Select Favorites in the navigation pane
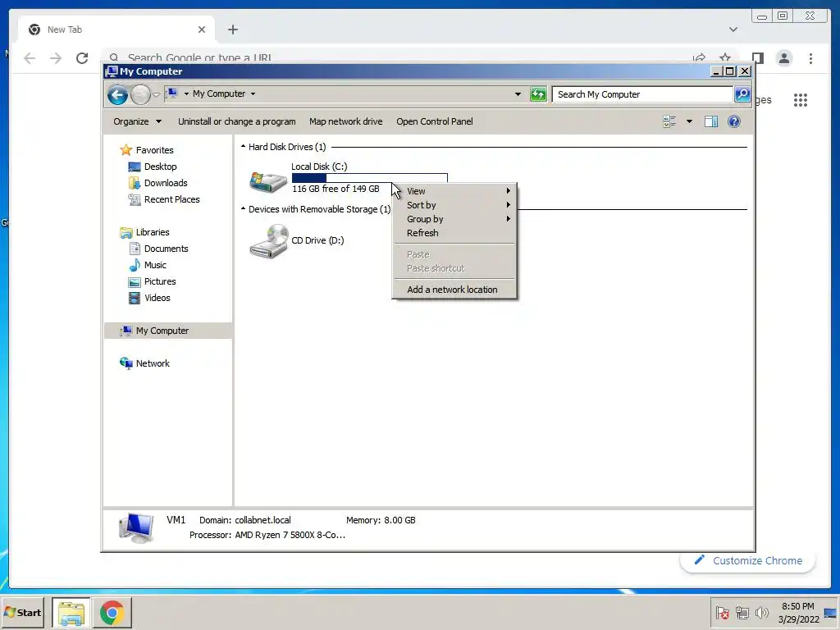The image size is (840, 630). (x=154, y=150)
